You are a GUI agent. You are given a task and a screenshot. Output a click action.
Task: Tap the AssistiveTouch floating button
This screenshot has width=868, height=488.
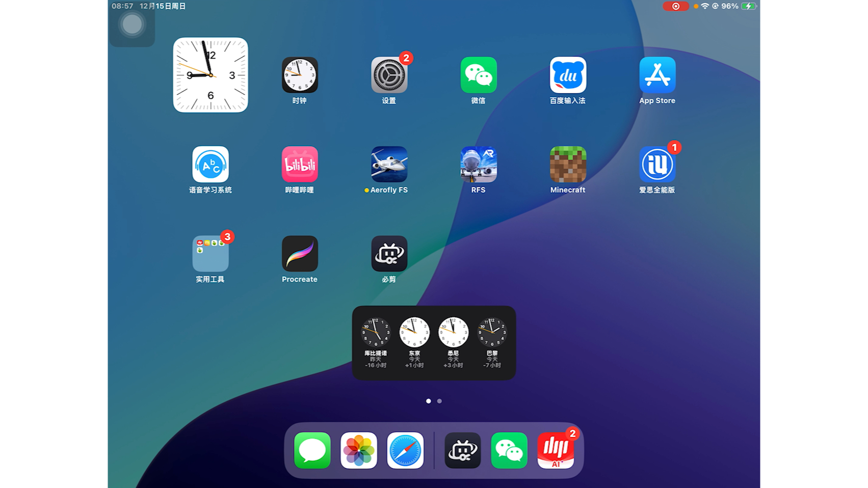[x=132, y=24]
